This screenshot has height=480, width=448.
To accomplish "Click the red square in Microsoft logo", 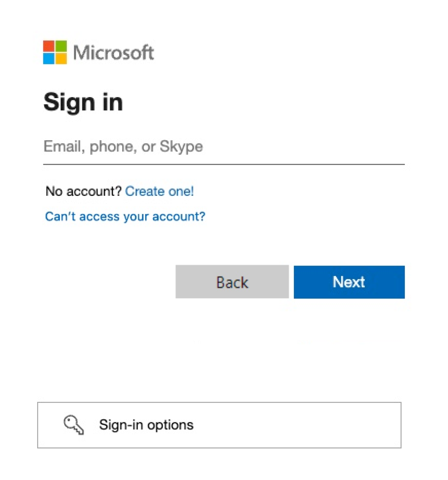I will pos(49,46).
